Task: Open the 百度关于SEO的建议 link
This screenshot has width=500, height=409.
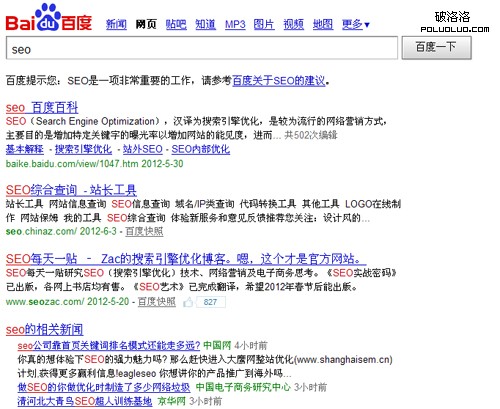Action: (x=279, y=81)
